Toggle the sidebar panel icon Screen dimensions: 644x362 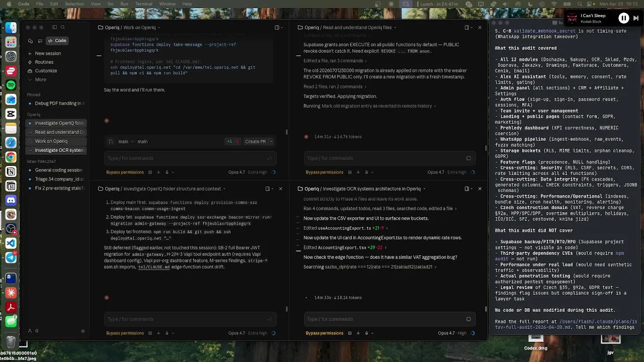(55, 27)
